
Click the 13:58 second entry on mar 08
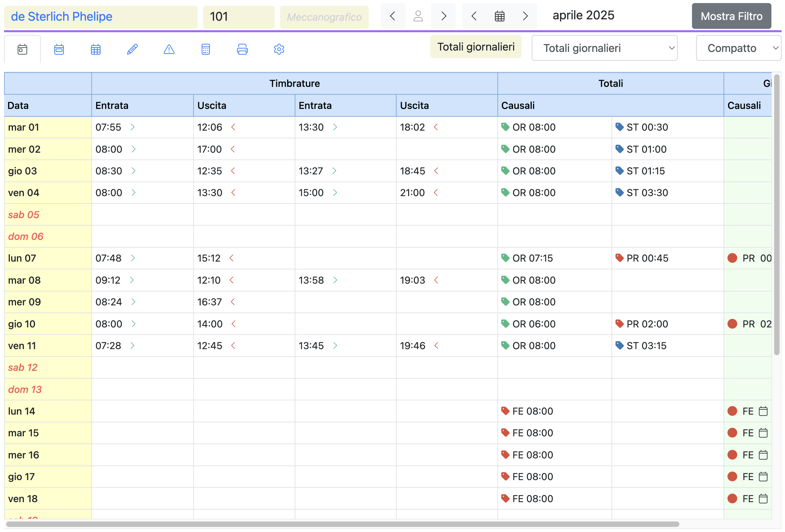[311, 280]
